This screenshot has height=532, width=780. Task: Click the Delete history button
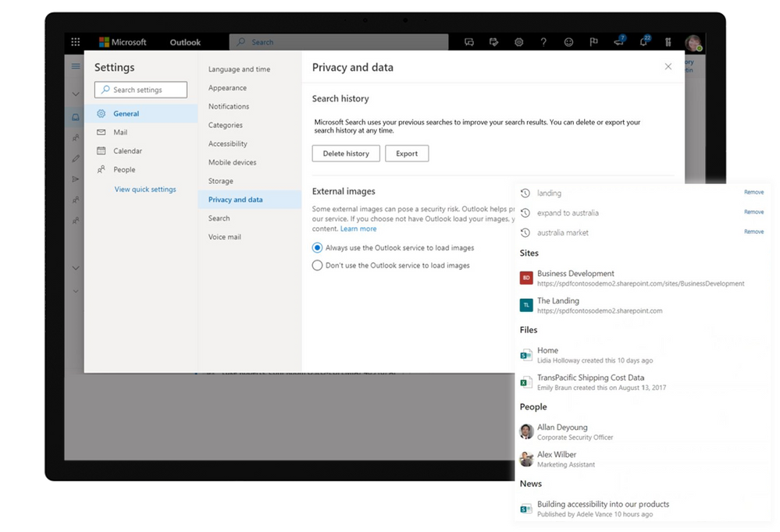tap(346, 153)
